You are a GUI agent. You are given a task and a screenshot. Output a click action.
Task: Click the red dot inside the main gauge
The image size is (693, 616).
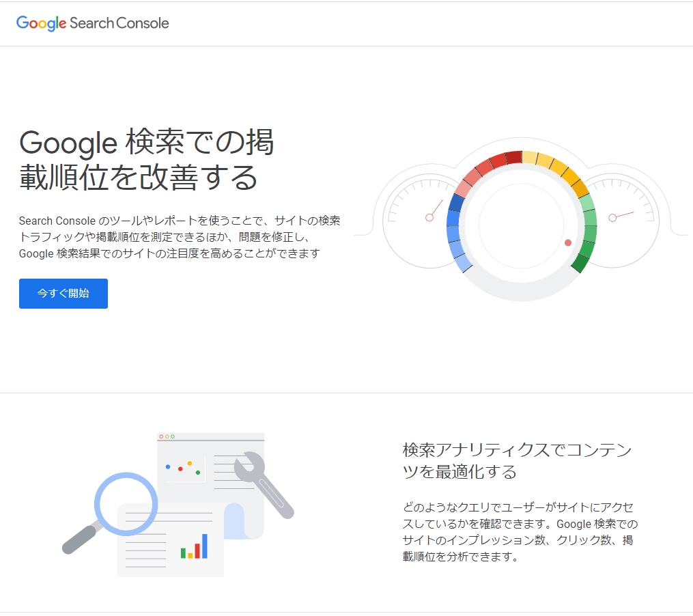coord(568,242)
